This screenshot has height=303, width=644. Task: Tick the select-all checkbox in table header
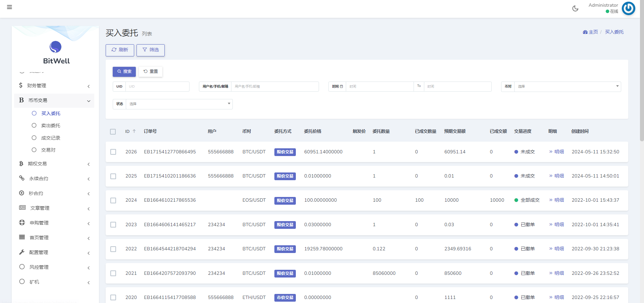[x=113, y=132]
